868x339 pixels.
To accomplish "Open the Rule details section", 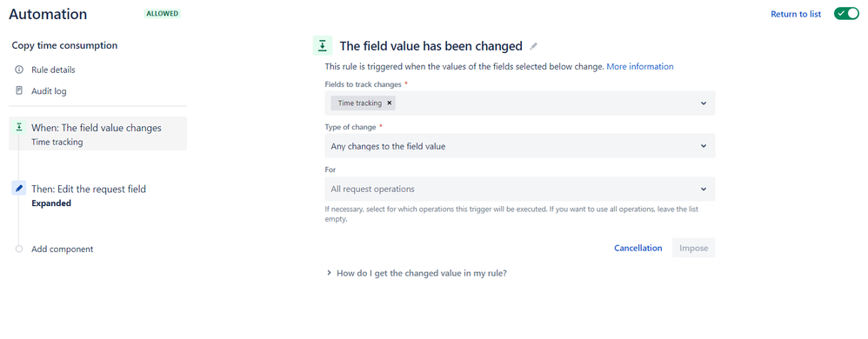I will click(53, 70).
